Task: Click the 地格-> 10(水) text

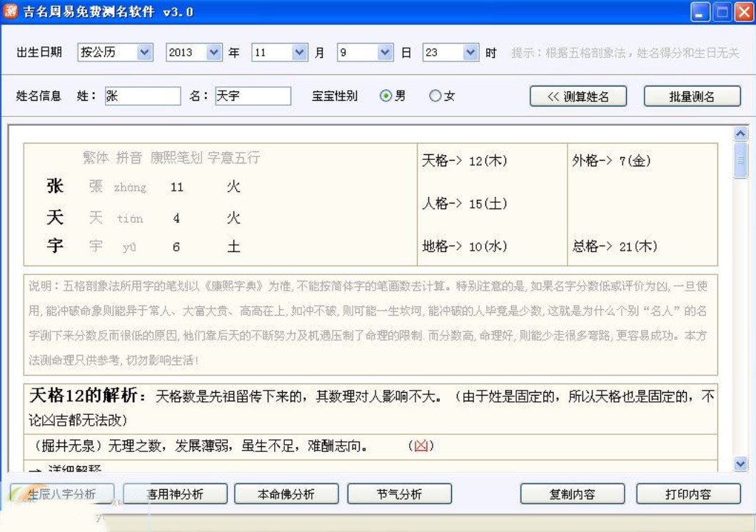Action: click(x=464, y=246)
